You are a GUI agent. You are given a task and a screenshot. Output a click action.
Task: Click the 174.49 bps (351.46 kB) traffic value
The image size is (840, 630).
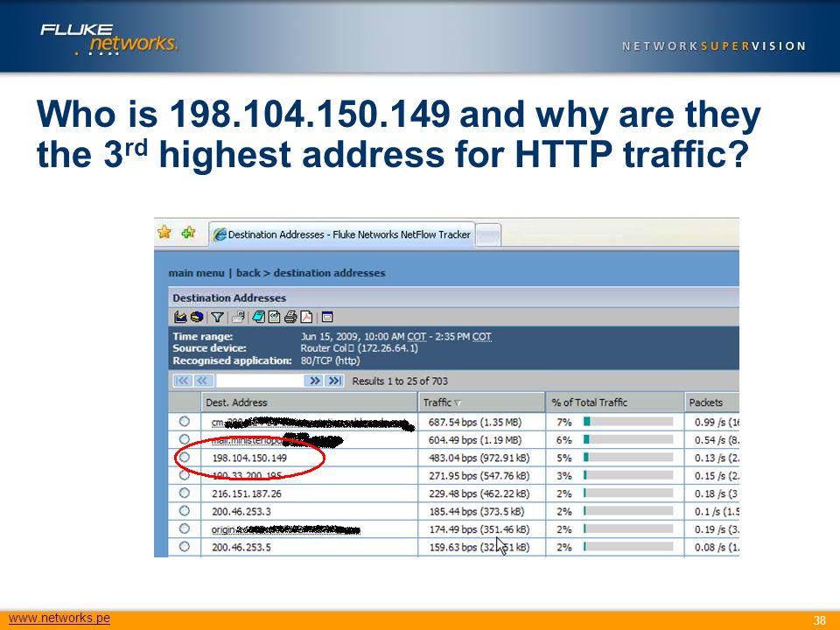point(479,529)
